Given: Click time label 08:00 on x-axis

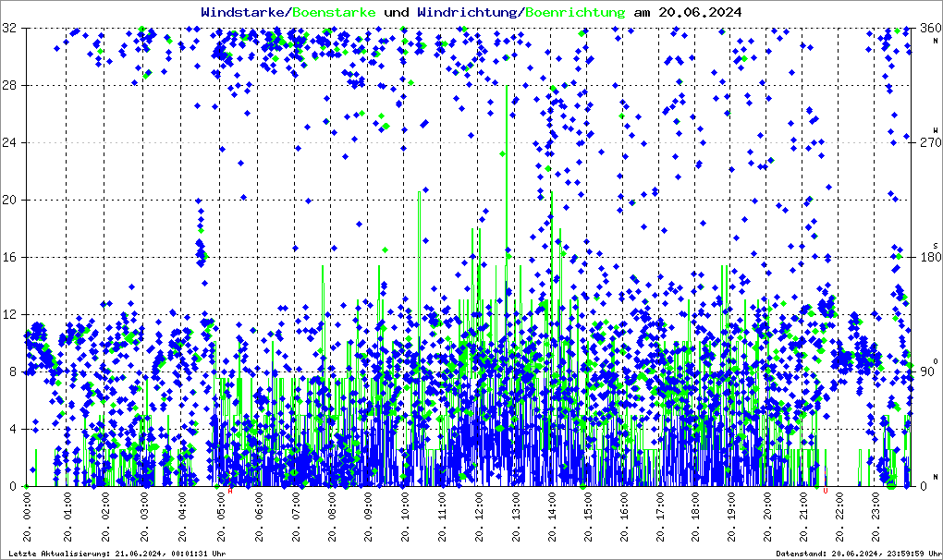Looking at the screenshot, I should [x=332, y=506].
